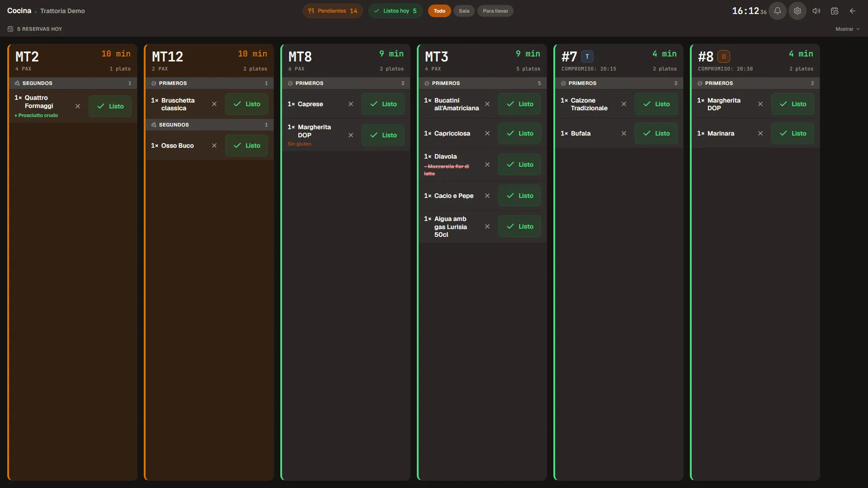Open the notifications bell
Viewport: 868px width, 488px height.
778,11
